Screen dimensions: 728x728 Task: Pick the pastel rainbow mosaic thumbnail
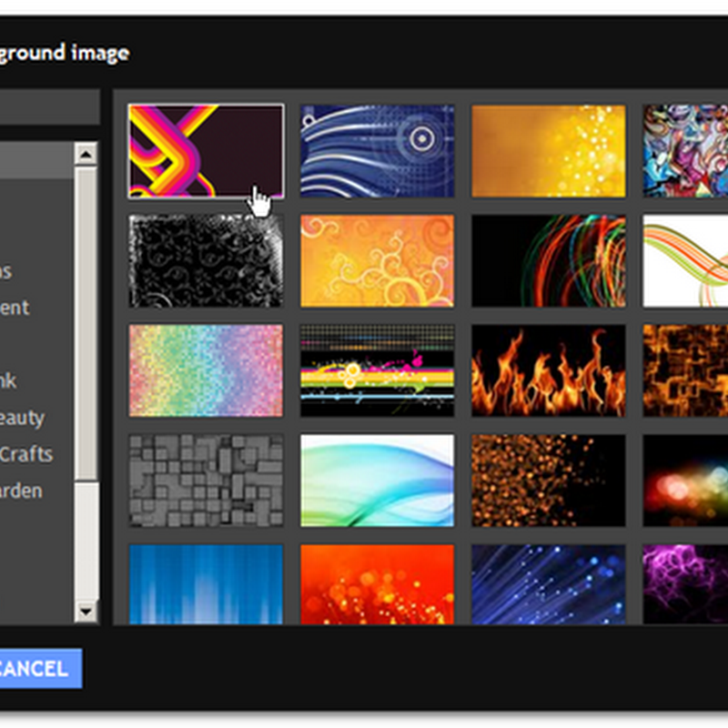[x=207, y=370]
